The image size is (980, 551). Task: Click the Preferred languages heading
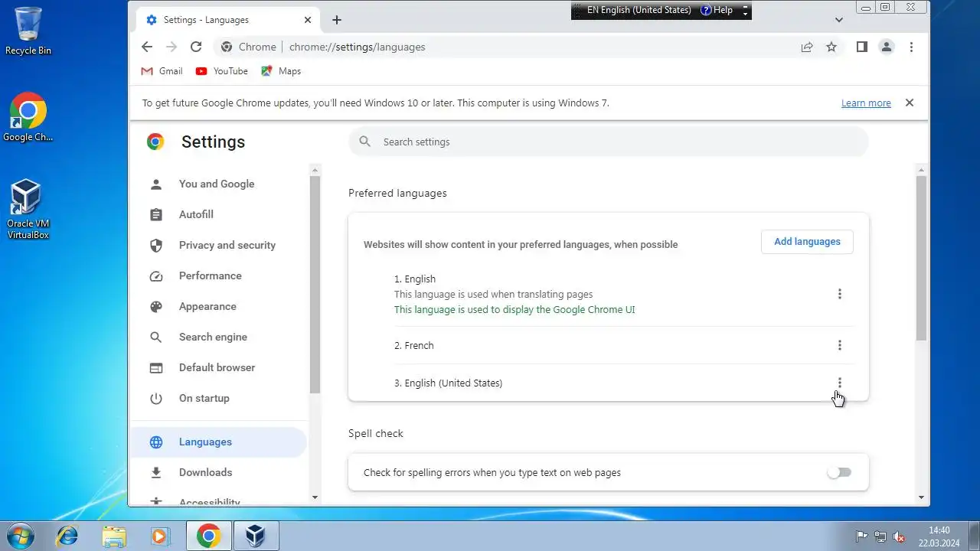(397, 193)
